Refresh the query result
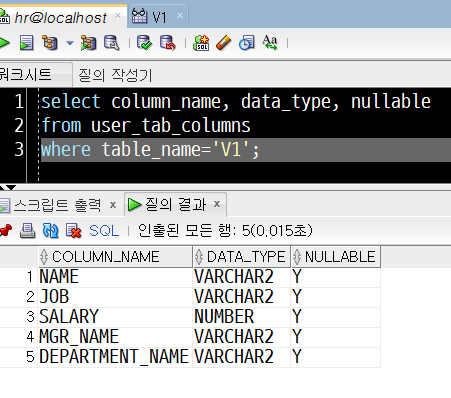The width and height of the screenshot is (451, 398). 50,231
